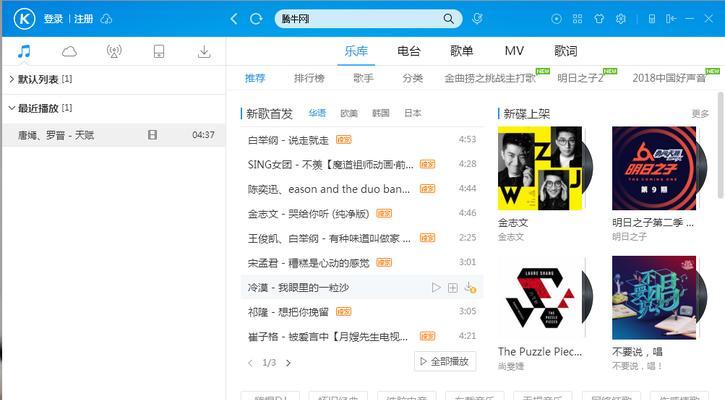
Task: Download 冷漠 - 我眼里的一粒沙
Action: point(470,288)
